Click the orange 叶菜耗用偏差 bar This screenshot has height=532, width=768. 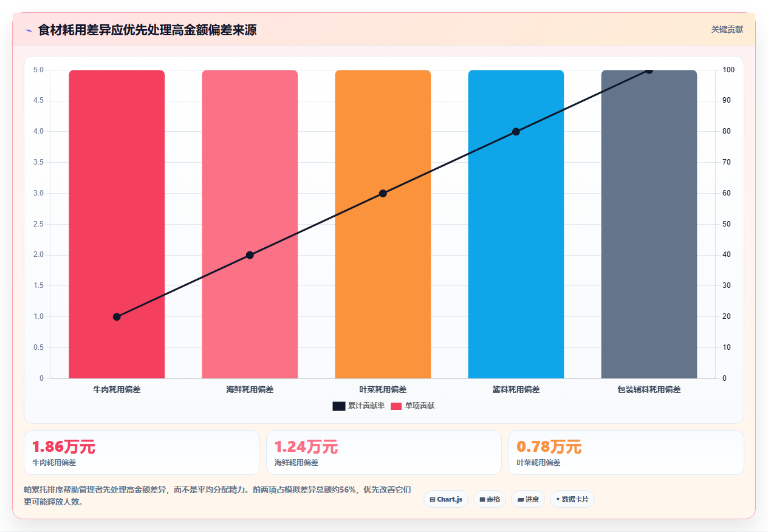(383, 224)
